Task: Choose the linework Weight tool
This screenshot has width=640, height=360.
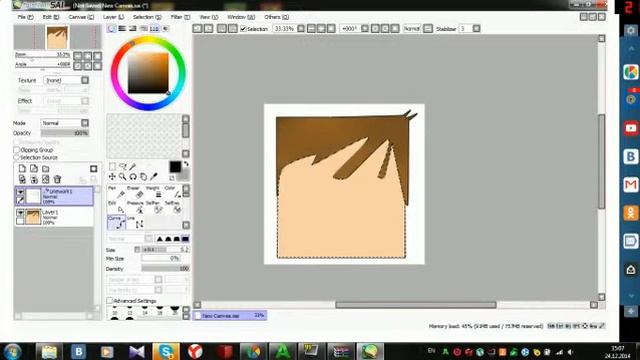Action: [x=155, y=192]
